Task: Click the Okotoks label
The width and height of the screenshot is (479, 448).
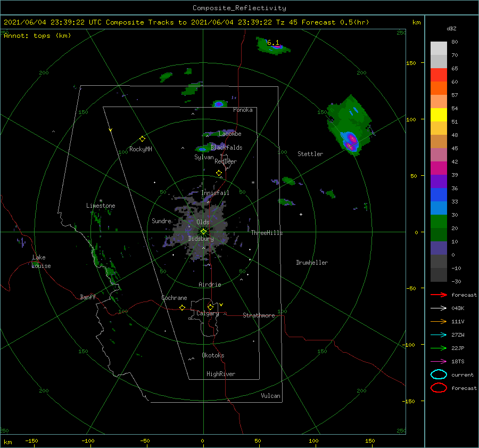Action: coord(213,355)
